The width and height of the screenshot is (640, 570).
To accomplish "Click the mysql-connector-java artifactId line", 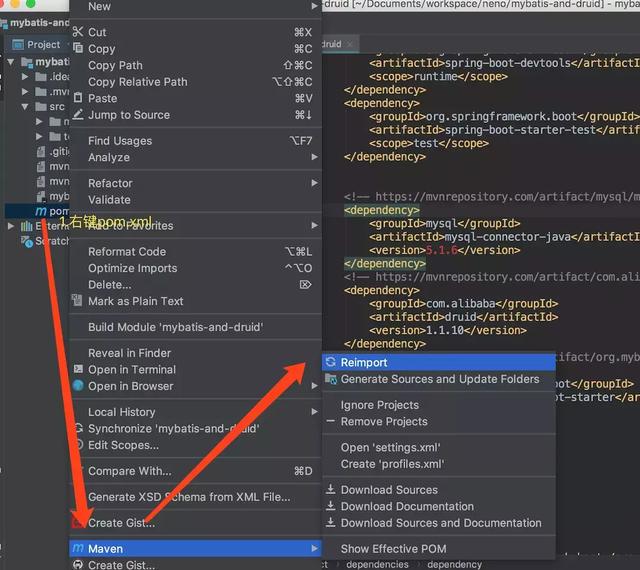I will click(x=504, y=237).
